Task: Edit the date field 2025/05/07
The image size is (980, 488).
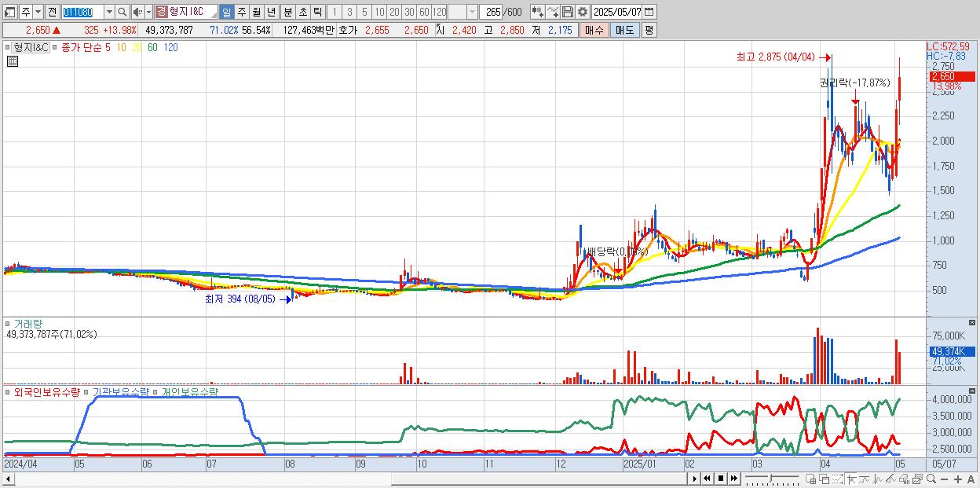Action: pos(617,12)
